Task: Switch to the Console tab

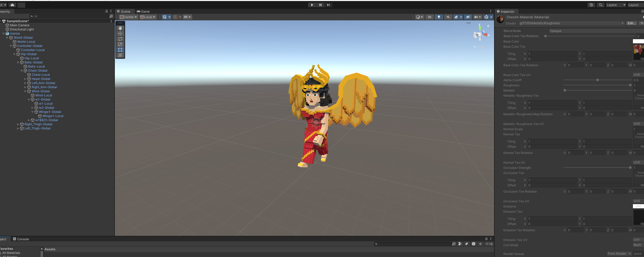Action: click(21, 239)
